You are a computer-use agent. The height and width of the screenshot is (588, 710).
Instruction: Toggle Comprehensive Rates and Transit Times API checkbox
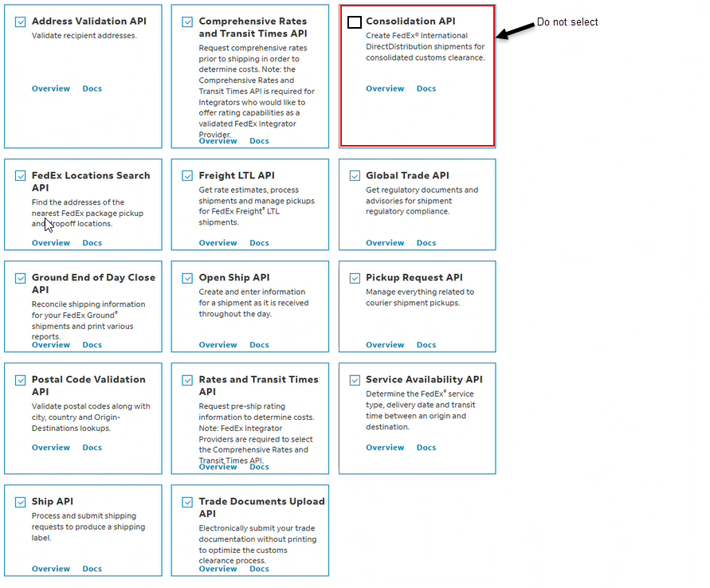[x=187, y=22]
